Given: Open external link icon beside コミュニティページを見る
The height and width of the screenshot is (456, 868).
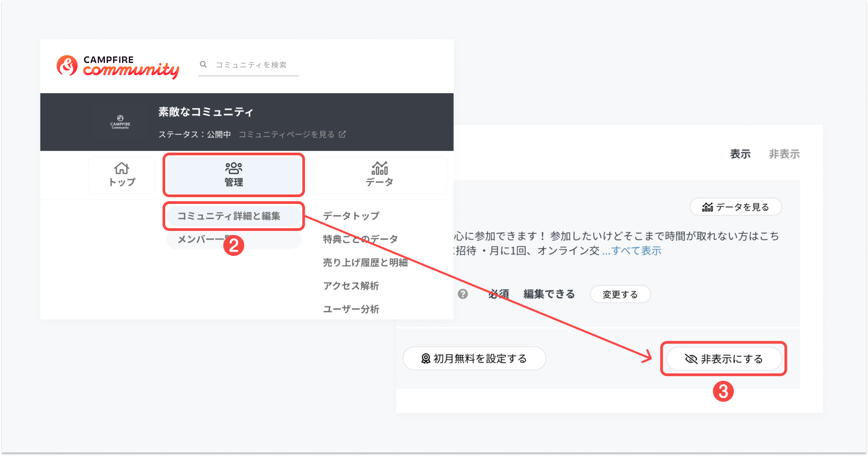Looking at the screenshot, I should (x=342, y=134).
